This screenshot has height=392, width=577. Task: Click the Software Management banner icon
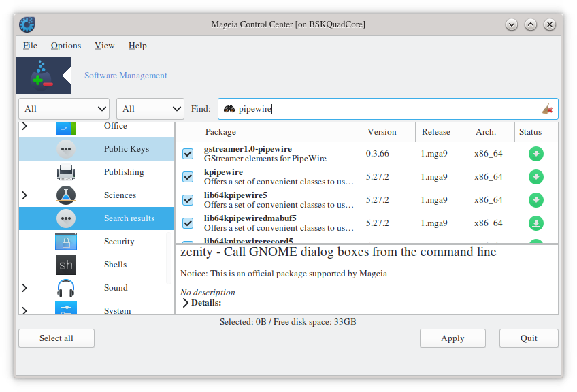[44, 76]
